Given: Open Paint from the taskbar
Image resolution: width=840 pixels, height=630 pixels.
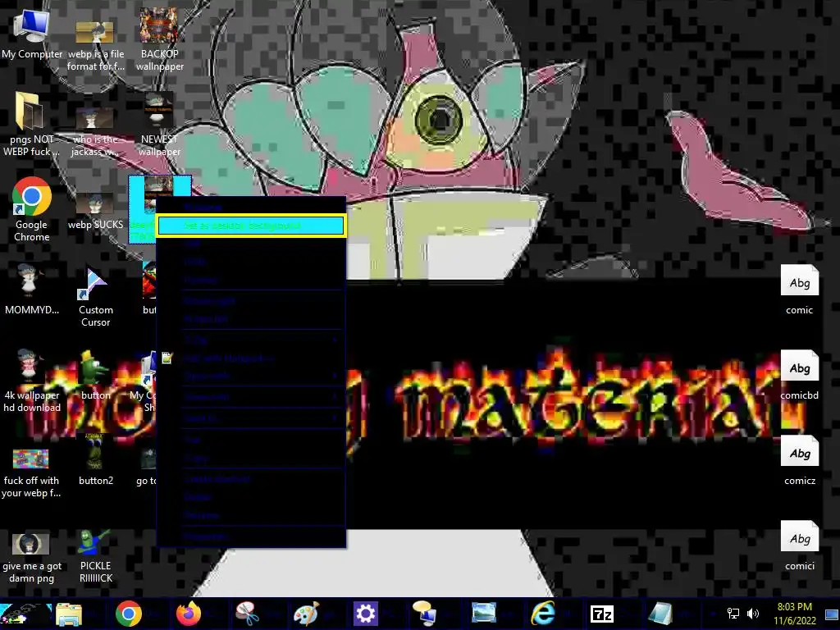Looking at the screenshot, I should click(307, 614).
